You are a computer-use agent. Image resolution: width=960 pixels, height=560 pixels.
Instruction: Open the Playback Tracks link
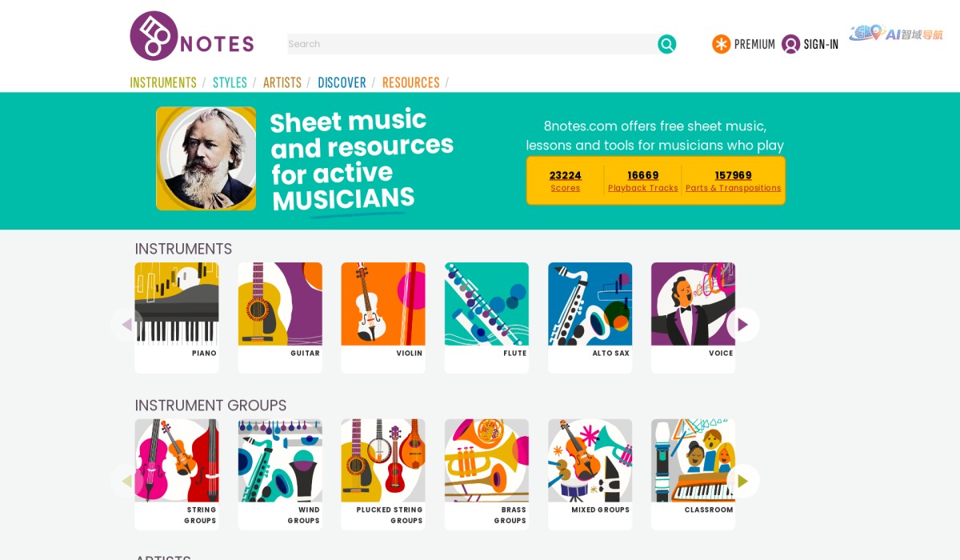[642, 181]
